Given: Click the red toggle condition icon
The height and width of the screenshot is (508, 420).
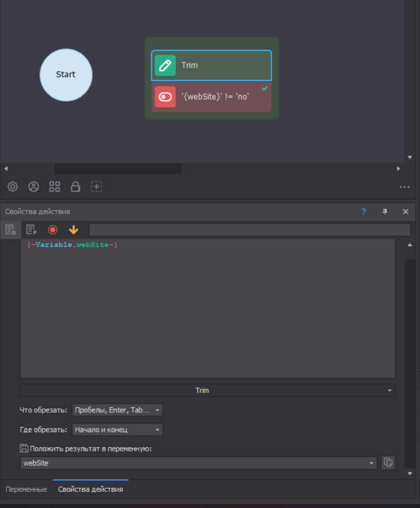Looking at the screenshot, I should pyautogui.click(x=165, y=96).
